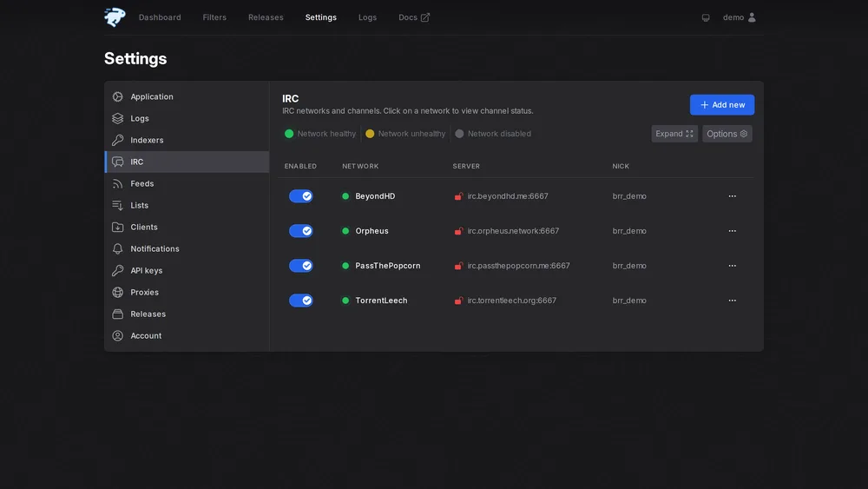This screenshot has width=868, height=489.
Task: Open the BeyondHD row three-dot menu
Action: [x=732, y=196]
